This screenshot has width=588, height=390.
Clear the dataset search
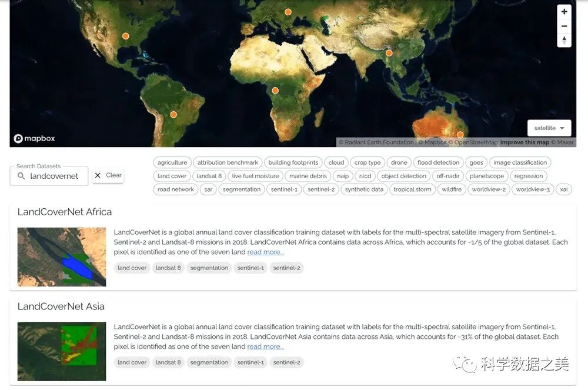[x=108, y=175]
